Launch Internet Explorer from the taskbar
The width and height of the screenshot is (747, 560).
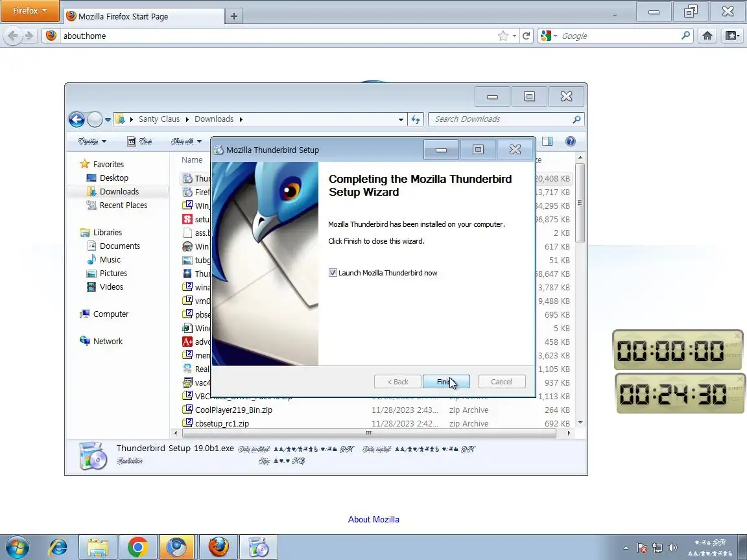[58, 547]
